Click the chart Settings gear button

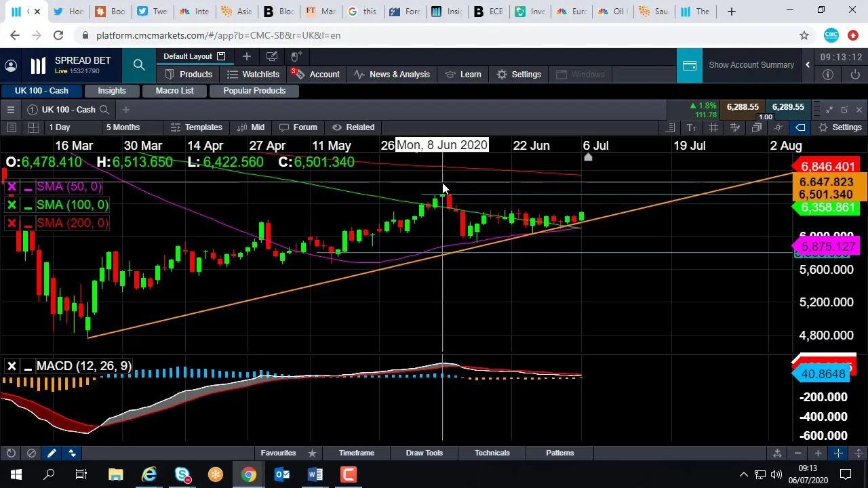coord(840,127)
